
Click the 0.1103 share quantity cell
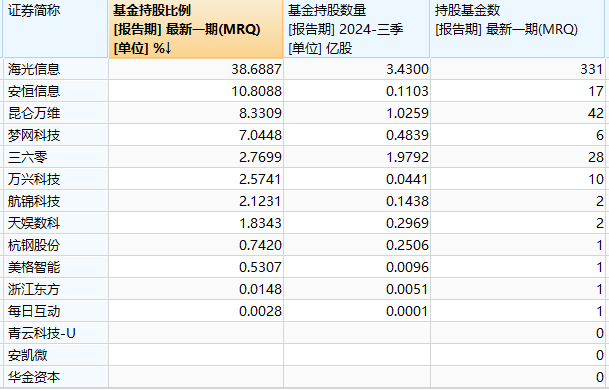pos(357,91)
